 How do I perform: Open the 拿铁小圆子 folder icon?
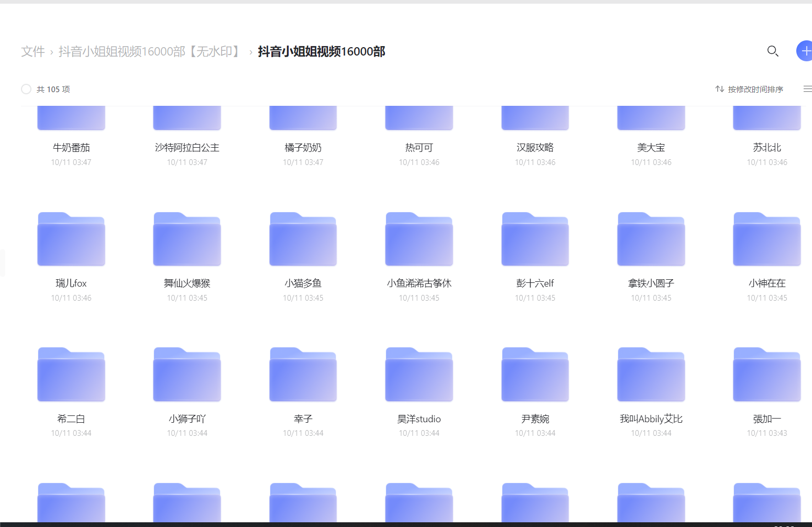[651, 239]
